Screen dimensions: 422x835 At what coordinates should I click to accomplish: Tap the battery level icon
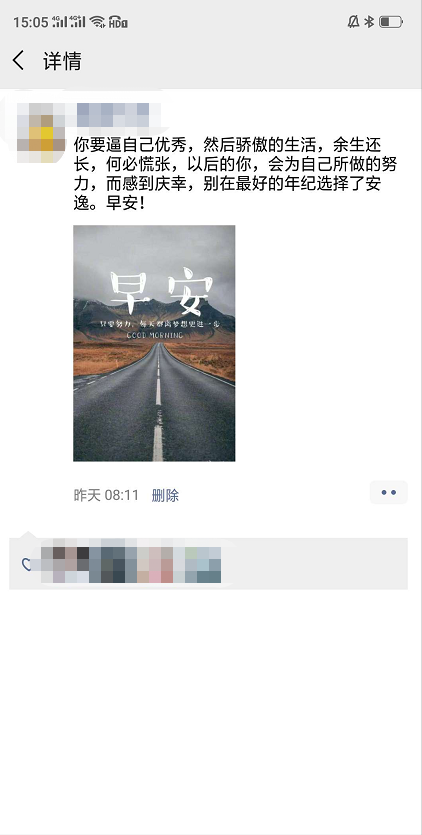click(391, 22)
